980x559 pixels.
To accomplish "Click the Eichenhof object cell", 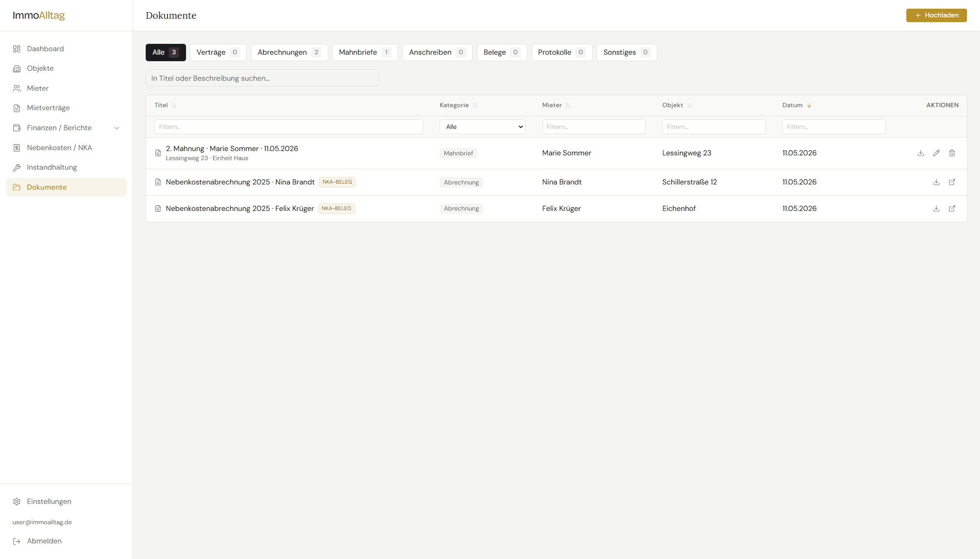I will click(x=679, y=208).
